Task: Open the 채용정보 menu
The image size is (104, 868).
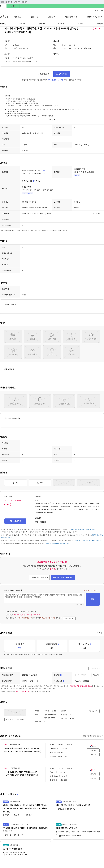Action: point(17,17)
